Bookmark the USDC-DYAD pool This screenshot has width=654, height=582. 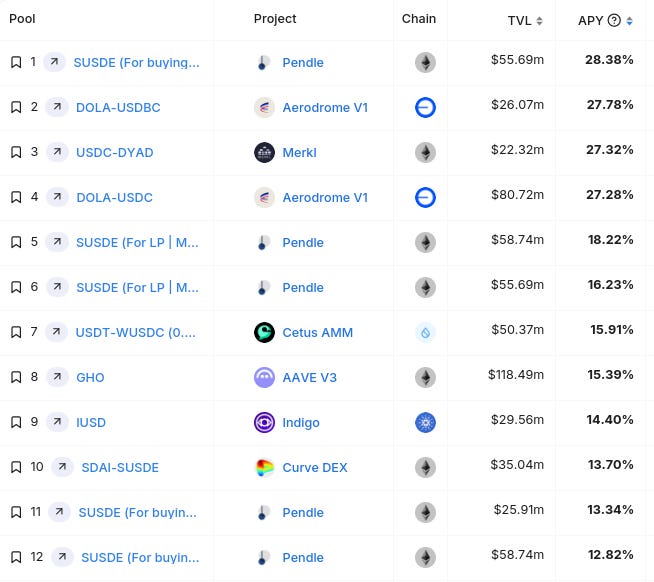point(16,152)
